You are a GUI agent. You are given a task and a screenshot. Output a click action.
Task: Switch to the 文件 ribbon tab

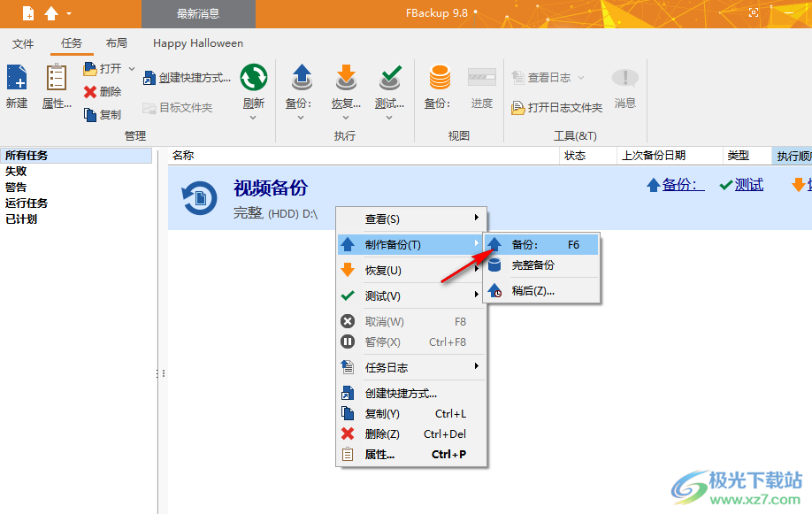click(23, 43)
